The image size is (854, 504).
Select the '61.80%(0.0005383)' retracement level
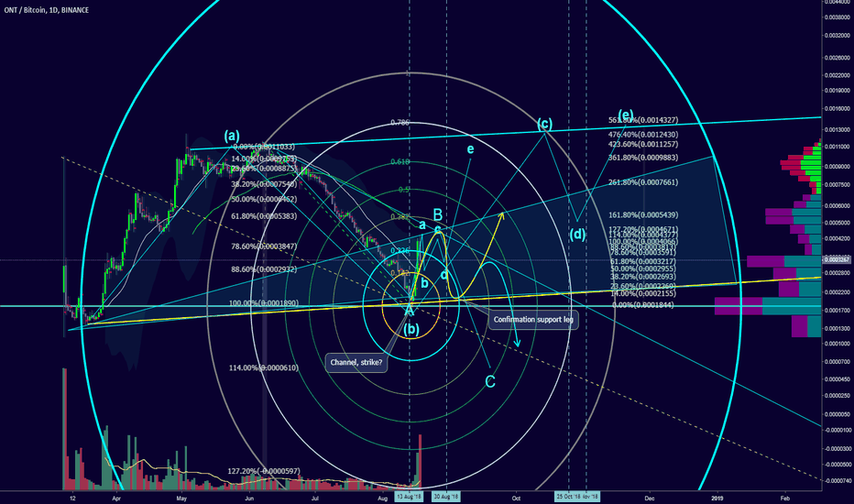[264, 216]
